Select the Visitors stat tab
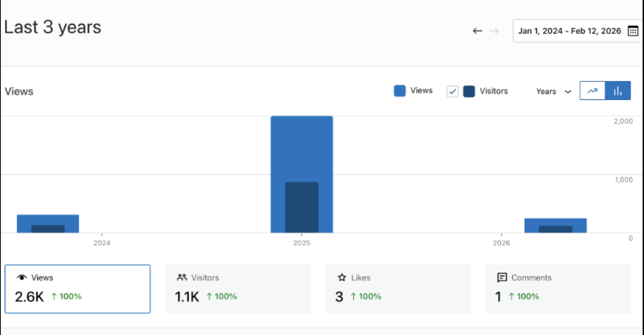 pos(238,289)
